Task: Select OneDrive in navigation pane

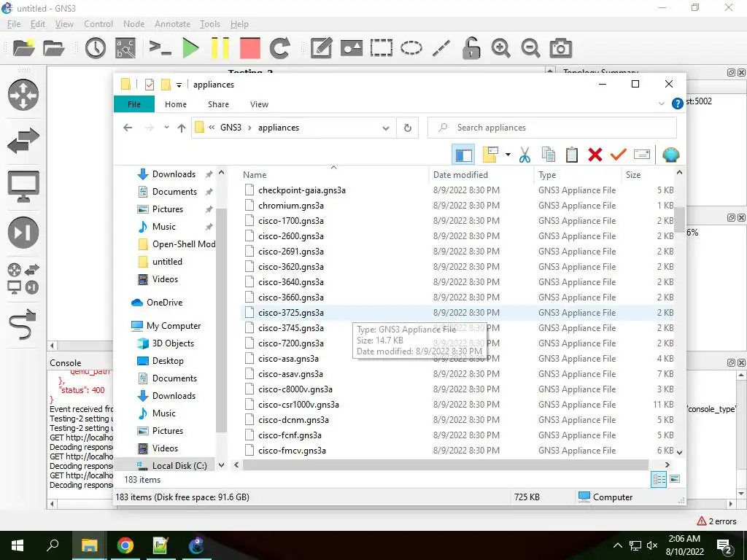Action: pyautogui.click(x=164, y=303)
